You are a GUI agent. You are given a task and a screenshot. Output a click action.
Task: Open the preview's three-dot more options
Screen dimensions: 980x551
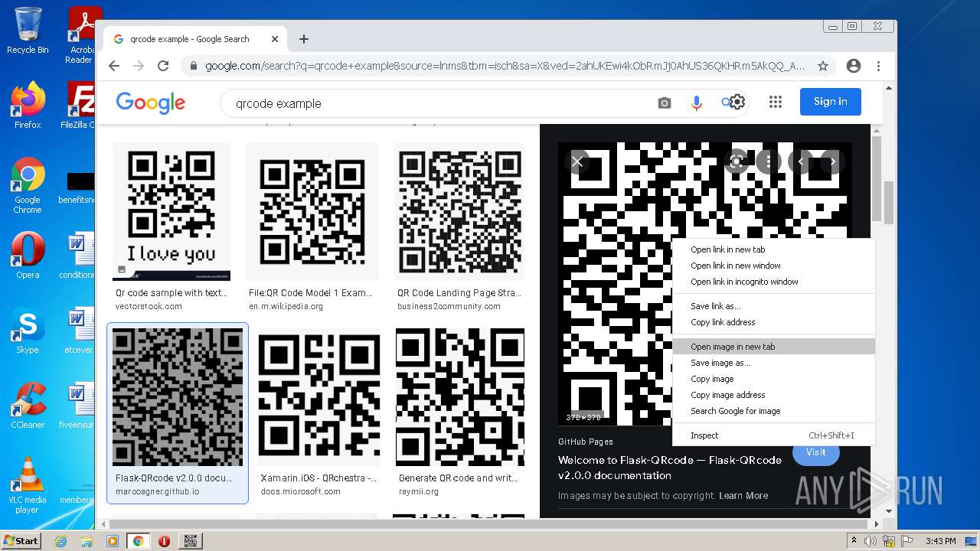click(769, 161)
